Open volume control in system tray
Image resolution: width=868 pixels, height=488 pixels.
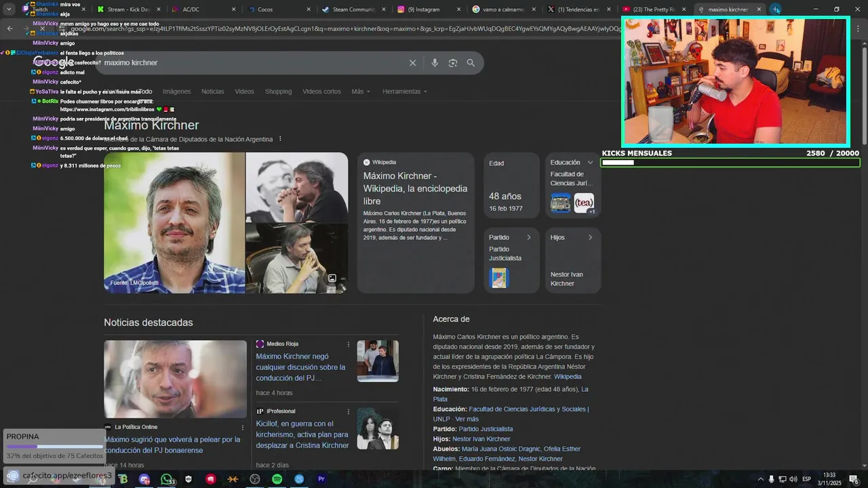793,479
